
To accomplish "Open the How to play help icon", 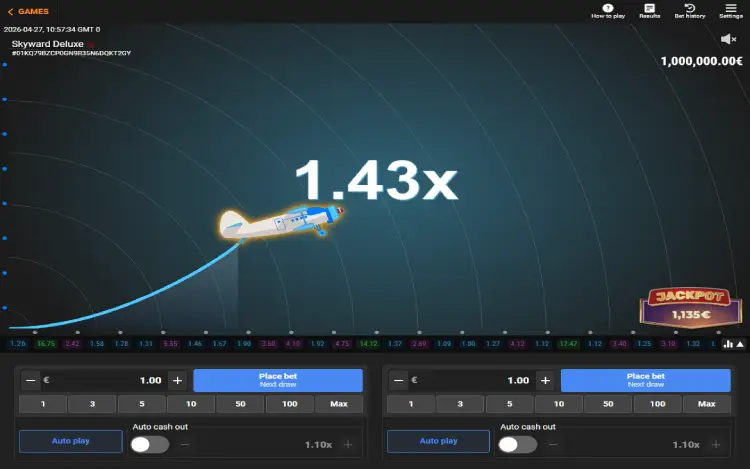I will tap(608, 11).
